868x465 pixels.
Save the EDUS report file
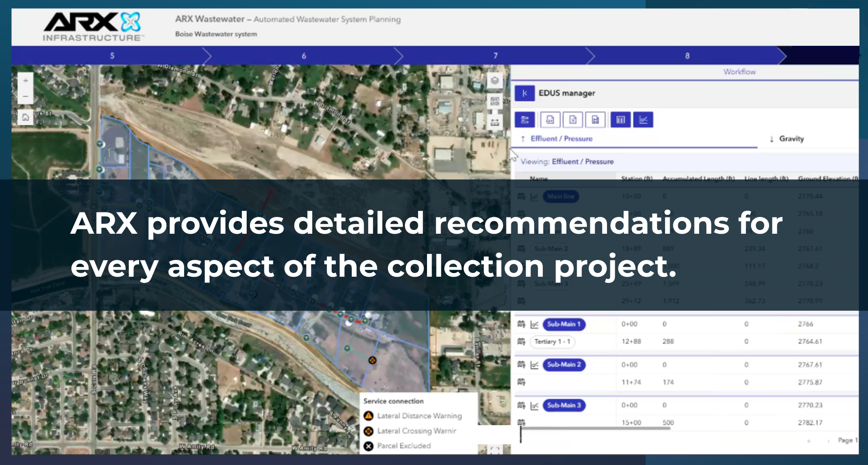coord(595,120)
